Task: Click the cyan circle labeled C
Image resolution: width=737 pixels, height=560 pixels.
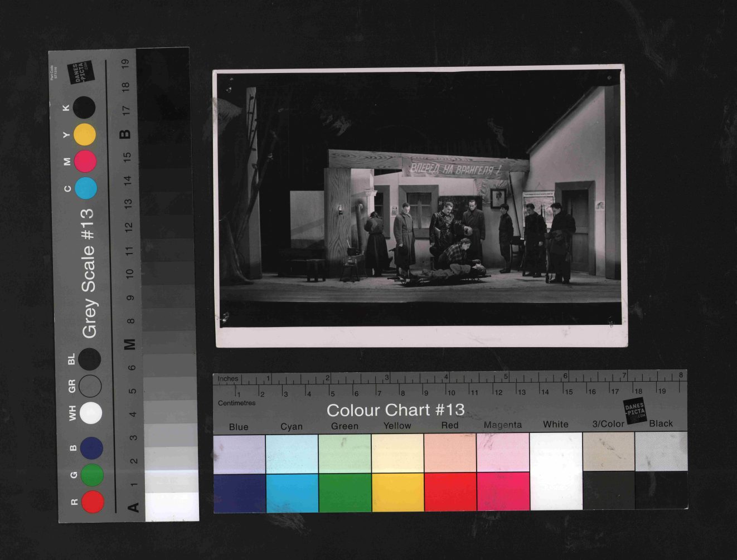Action: point(86,188)
